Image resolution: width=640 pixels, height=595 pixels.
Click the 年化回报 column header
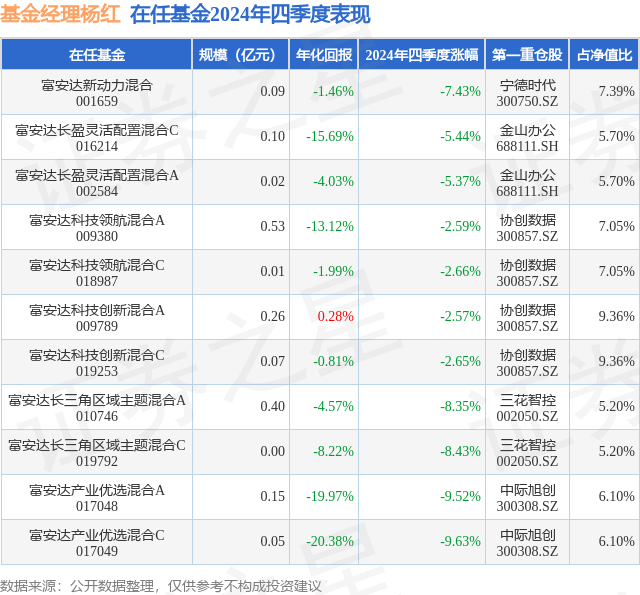324,55
